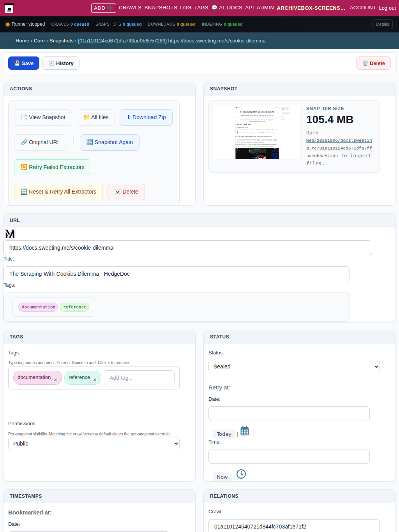Open the Status Sealed dropdown
Viewport: 399px width, 532px height.
[x=294, y=366]
